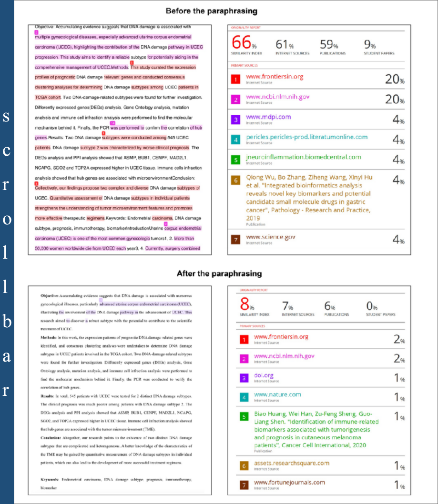Open www.ncbi.nlm.nih.gov link in the 8% report
This screenshot has height=504, width=438.
point(284,356)
